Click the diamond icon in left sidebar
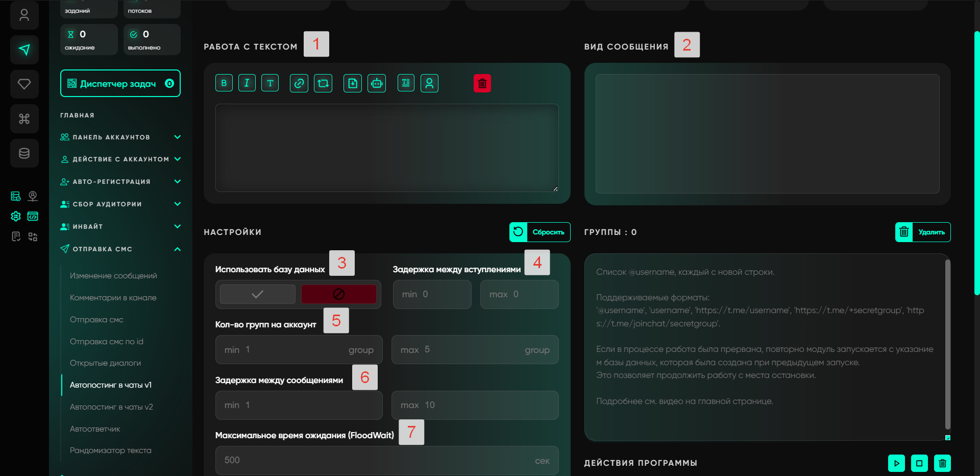 pos(24,84)
